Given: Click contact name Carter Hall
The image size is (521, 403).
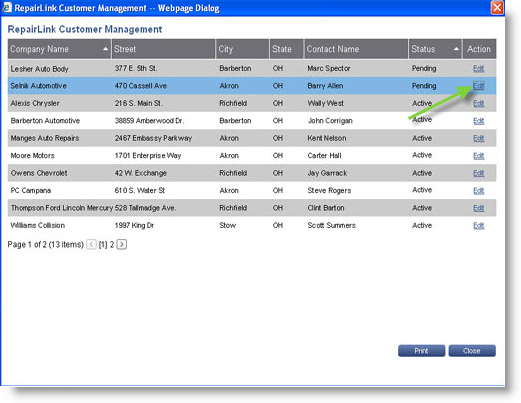Looking at the screenshot, I should coord(324,156).
